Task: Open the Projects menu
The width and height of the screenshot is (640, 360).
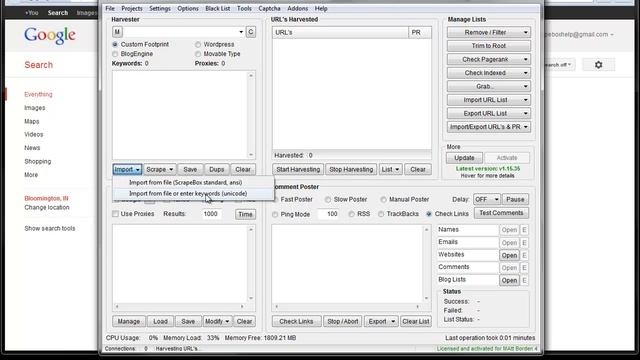Action: [x=132, y=9]
